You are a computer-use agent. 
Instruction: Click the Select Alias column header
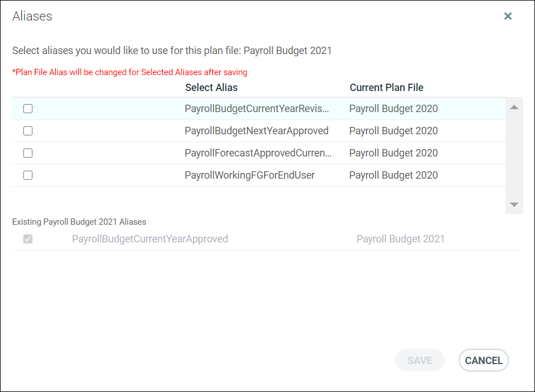tap(211, 88)
